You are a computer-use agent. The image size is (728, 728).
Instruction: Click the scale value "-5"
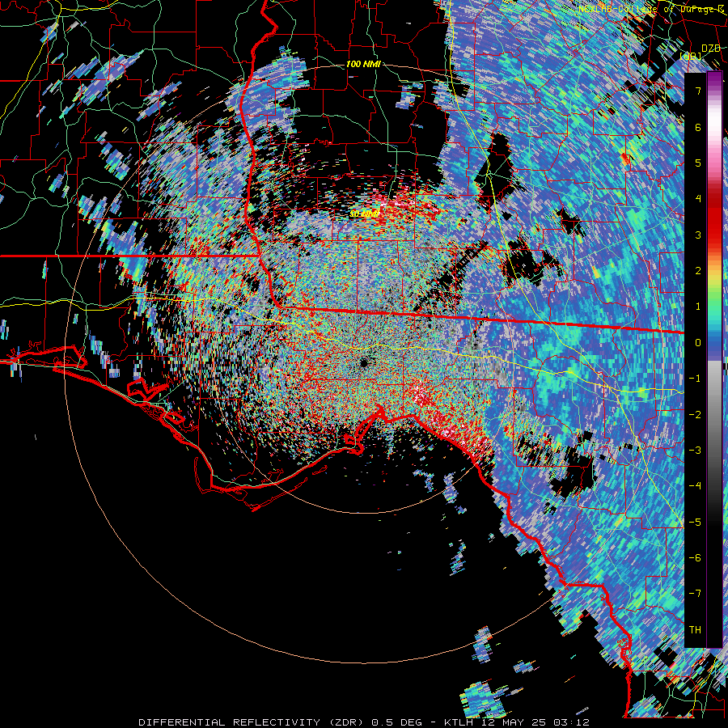[x=695, y=522]
